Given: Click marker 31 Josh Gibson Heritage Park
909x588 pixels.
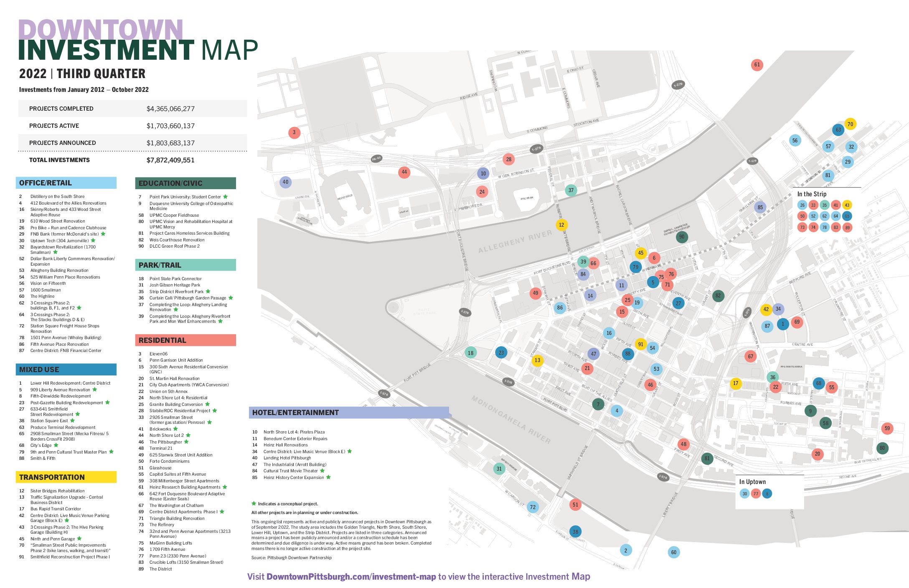Looking at the screenshot, I should tap(499, 469).
